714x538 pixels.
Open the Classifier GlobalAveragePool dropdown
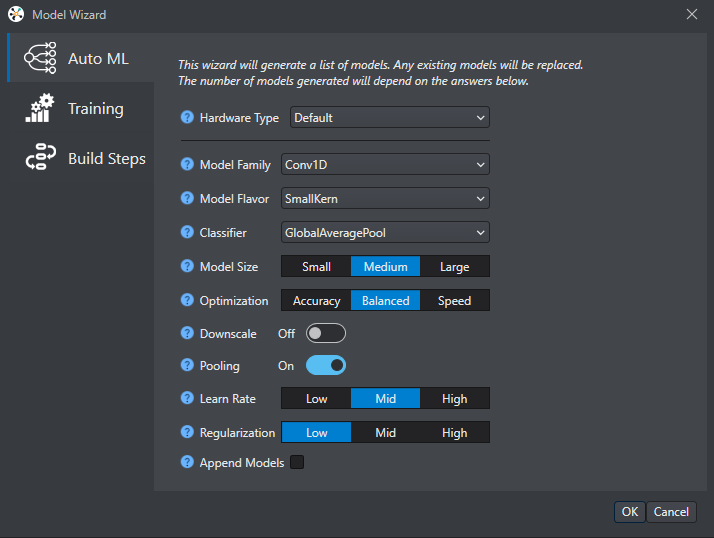pyautogui.click(x=385, y=233)
